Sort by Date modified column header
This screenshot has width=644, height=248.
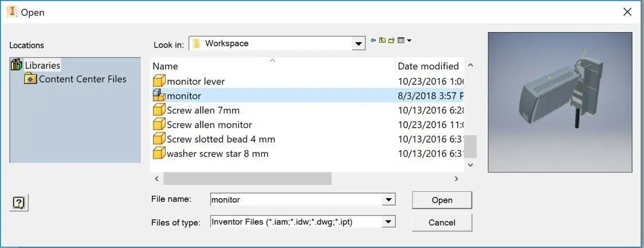tap(428, 66)
